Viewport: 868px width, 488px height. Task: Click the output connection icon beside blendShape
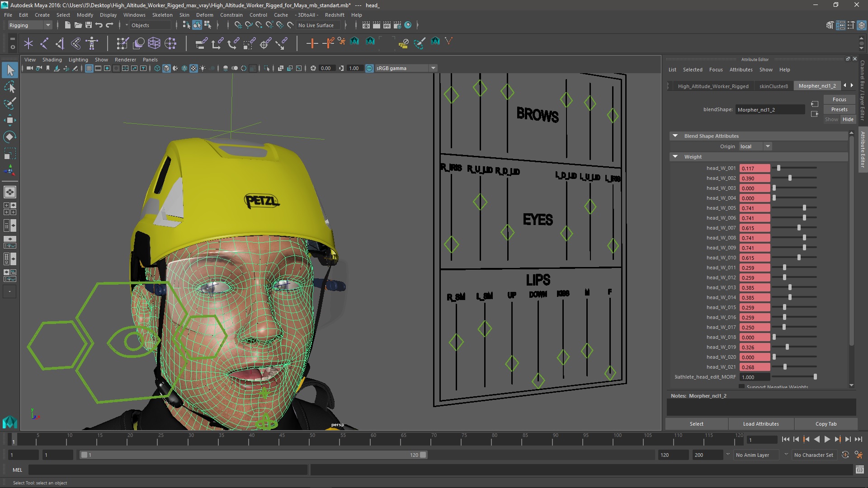tap(815, 114)
